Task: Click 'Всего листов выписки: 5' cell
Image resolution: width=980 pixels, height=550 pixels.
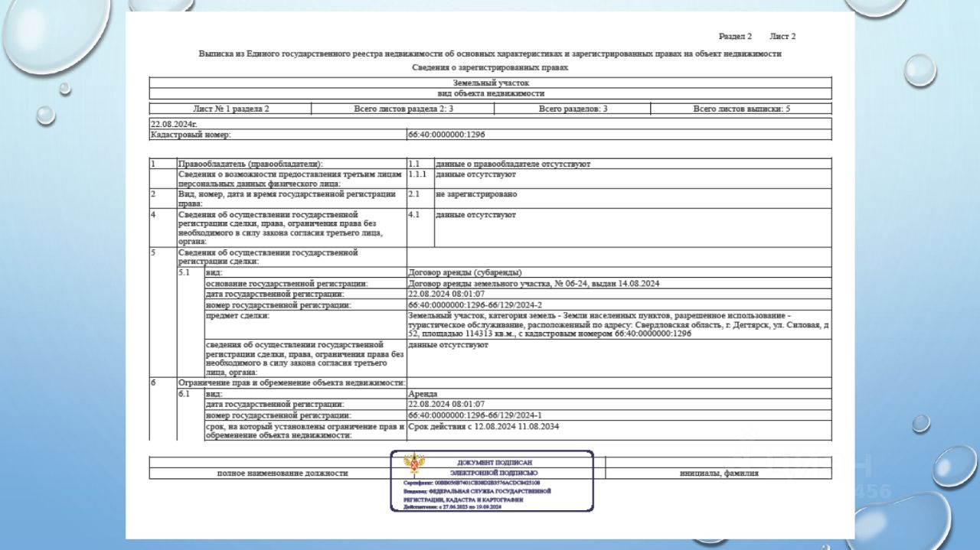Action: (x=741, y=109)
